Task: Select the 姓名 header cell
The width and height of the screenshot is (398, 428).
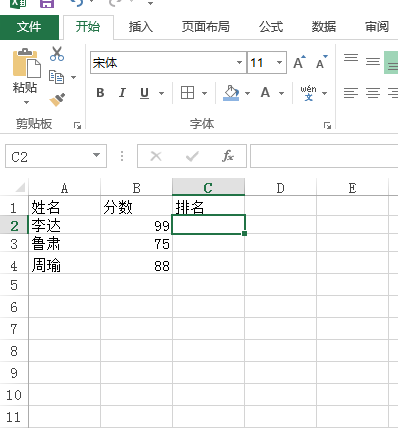Action: pos(64,206)
